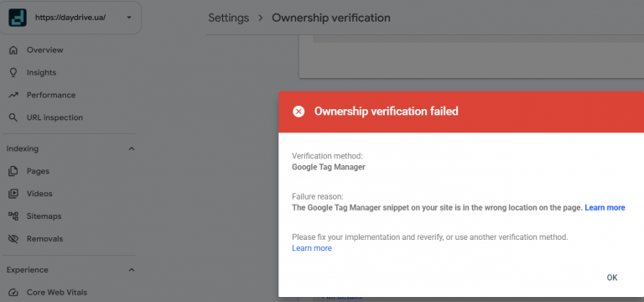Dismiss the dialog with OK

pyautogui.click(x=612, y=278)
